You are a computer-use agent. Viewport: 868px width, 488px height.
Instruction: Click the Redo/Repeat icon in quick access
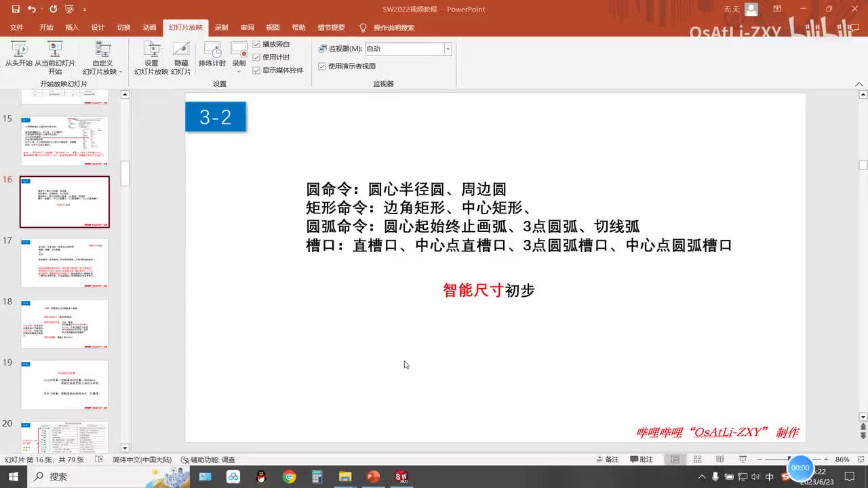click(x=53, y=9)
